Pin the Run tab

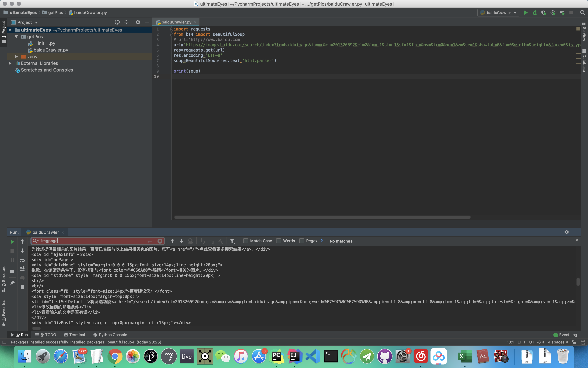click(12, 283)
